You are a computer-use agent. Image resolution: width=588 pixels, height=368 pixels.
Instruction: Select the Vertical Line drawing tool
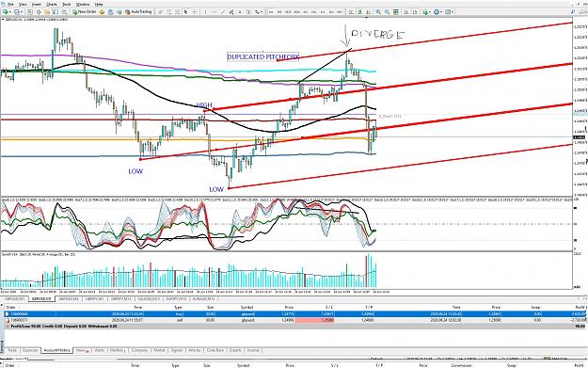[205, 12]
